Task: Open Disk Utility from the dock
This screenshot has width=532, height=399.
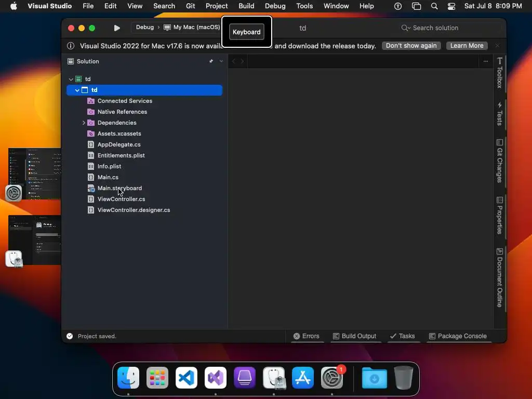Action: (x=274, y=378)
